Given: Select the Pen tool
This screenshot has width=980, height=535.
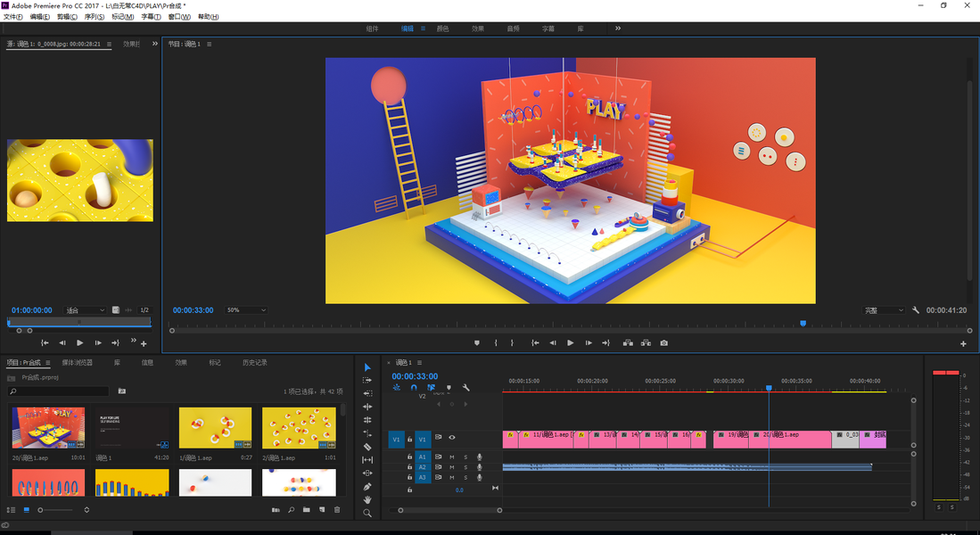Looking at the screenshot, I should 366,486.
